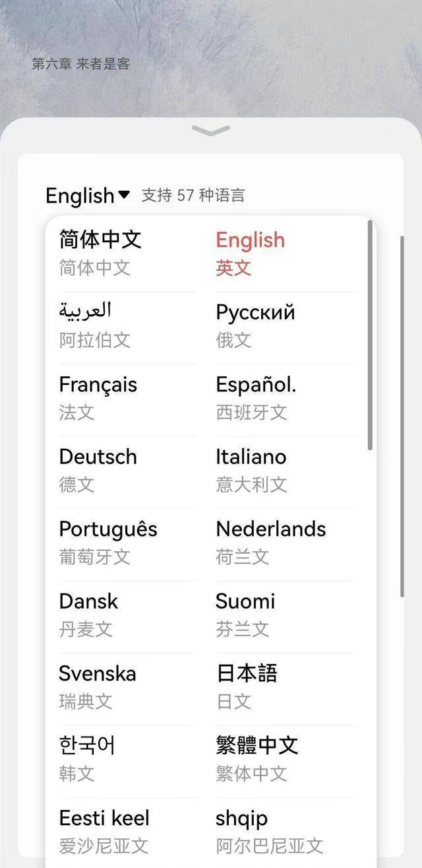
Task: Open the English language dropdown arrow
Action: point(124,195)
